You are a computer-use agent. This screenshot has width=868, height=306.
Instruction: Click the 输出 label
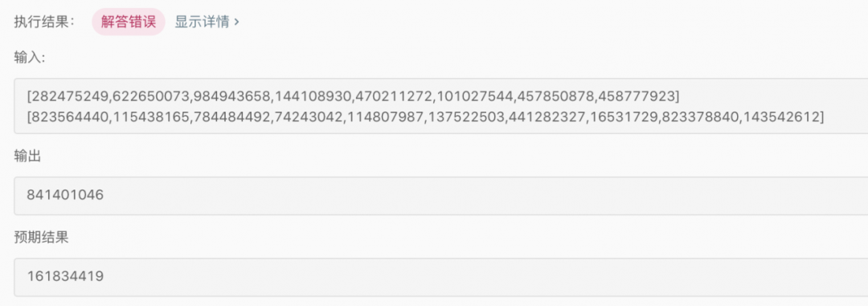tap(27, 157)
